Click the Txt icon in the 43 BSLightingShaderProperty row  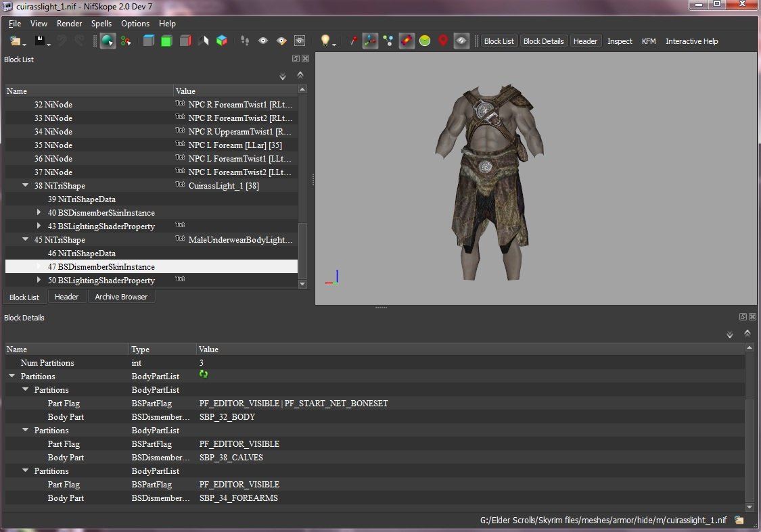[x=180, y=224]
